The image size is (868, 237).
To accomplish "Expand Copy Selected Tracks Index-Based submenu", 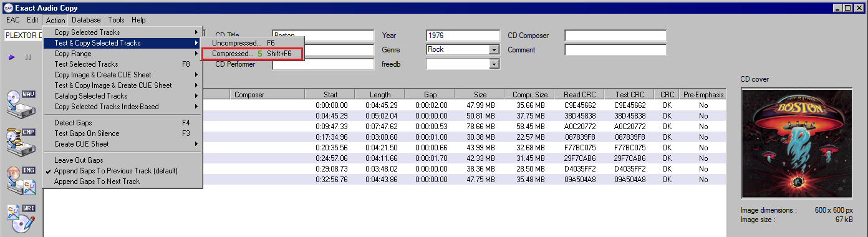I will click(x=123, y=107).
